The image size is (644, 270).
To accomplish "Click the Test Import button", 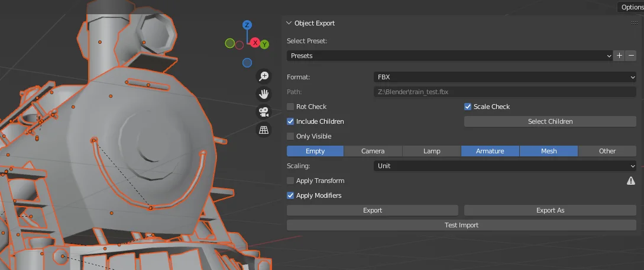I will (461, 225).
